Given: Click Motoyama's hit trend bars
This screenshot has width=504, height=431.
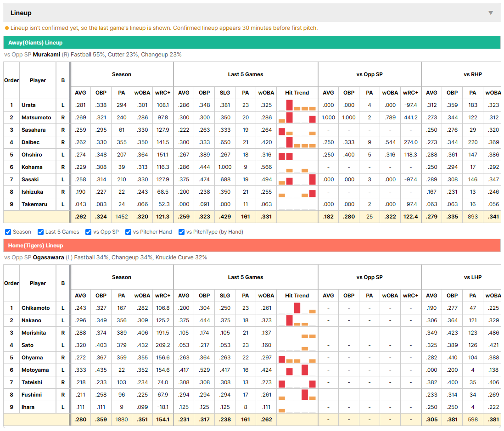Looking at the screenshot, I should 297,370.
